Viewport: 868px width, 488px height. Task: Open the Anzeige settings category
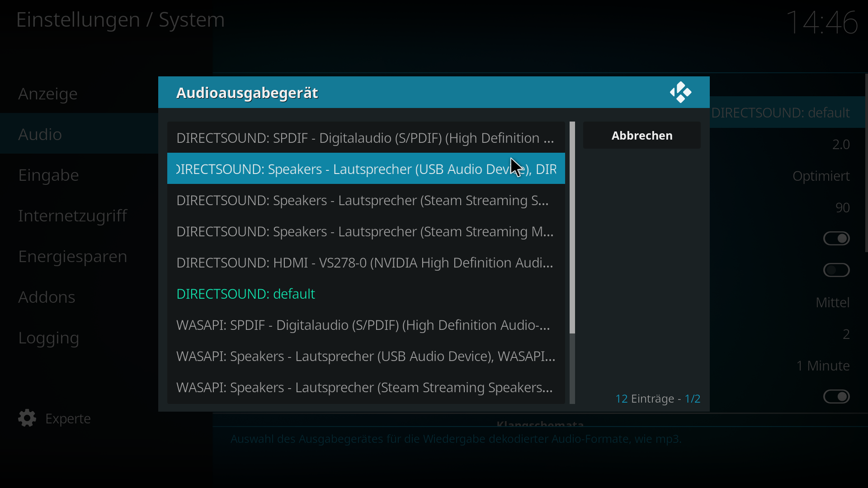[x=79, y=94]
